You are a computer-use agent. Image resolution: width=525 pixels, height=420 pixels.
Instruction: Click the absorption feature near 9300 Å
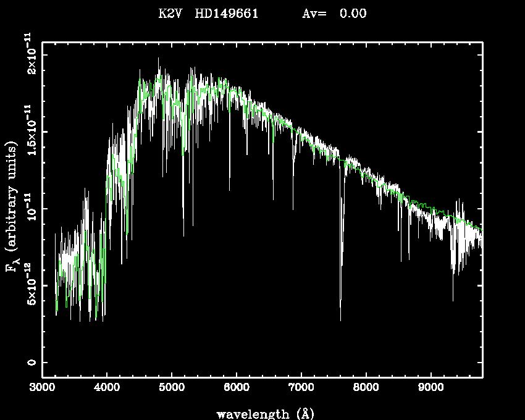453,300
